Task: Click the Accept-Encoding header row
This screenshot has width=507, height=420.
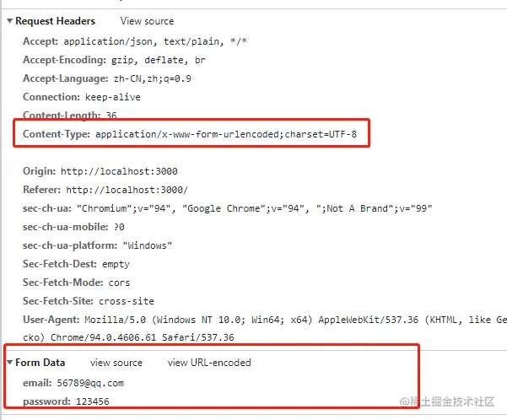Action: click(114, 60)
